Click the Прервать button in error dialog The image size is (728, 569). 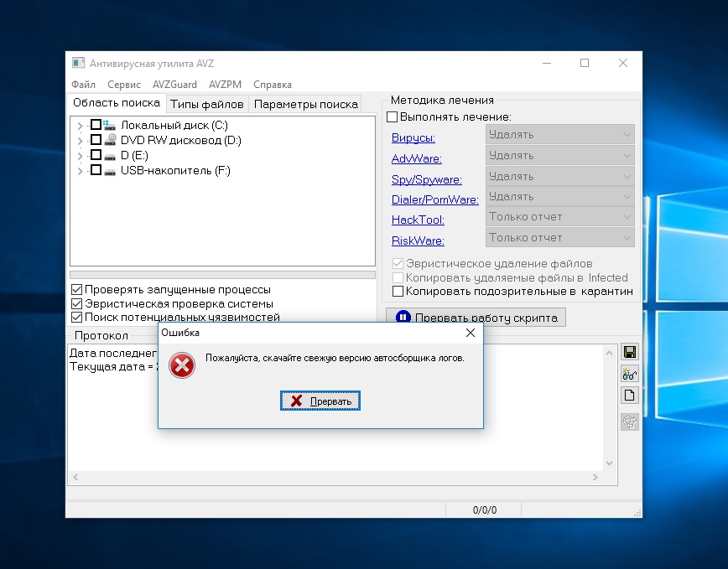point(320,401)
